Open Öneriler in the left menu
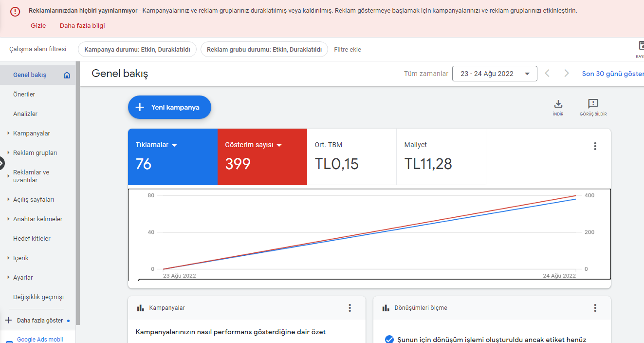644x343 pixels. tap(24, 95)
